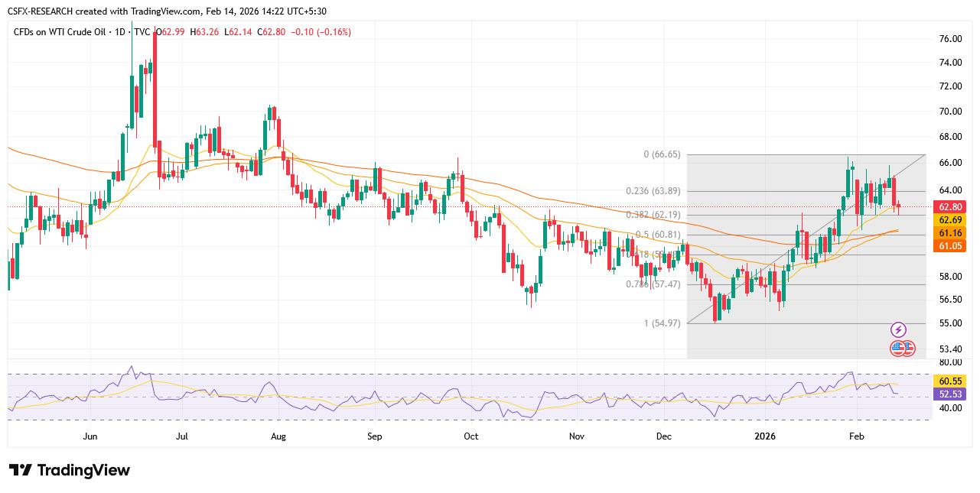Image resolution: width=980 pixels, height=493 pixels.
Task: Click the TradingView logo at bottom left
Action: pos(70,470)
